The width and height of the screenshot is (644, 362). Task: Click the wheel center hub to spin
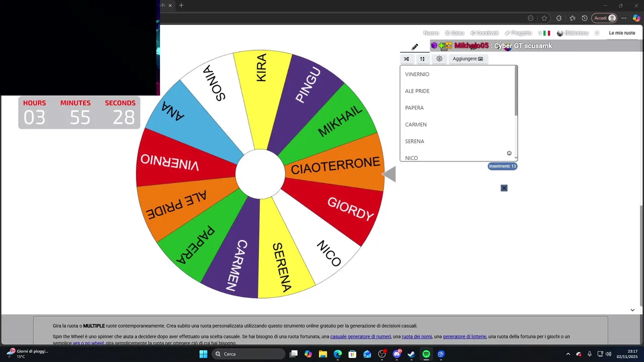coord(260,174)
